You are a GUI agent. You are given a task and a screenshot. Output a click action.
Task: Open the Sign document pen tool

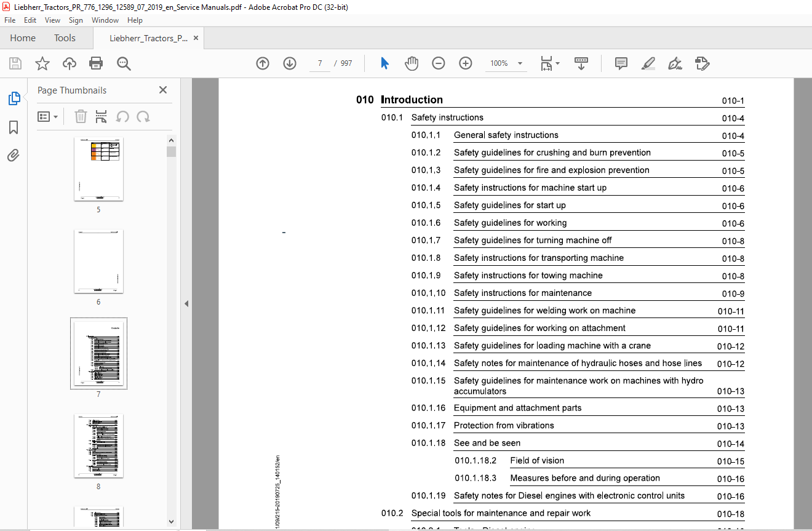click(x=675, y=63)
